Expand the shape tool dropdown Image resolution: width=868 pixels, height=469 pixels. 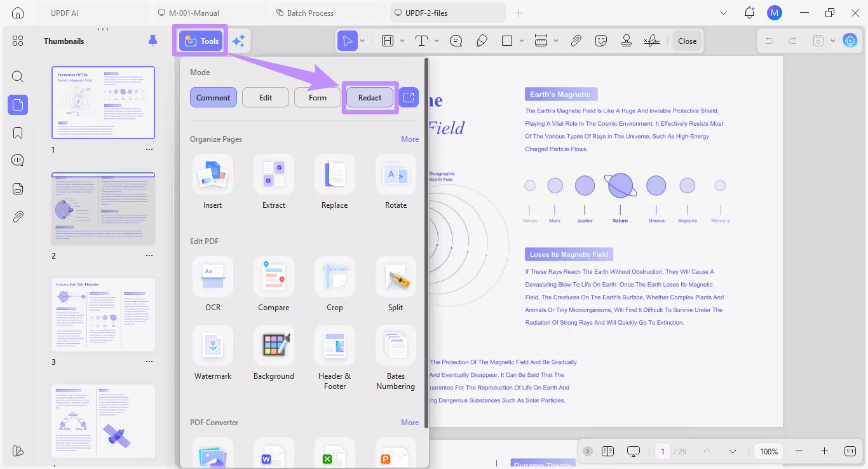(522, 40)
